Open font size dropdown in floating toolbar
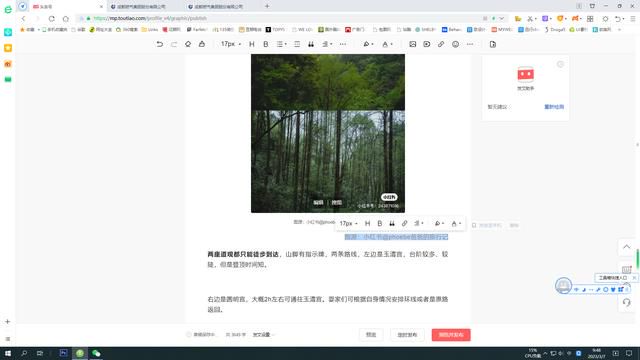640x360 pixels. click(349, 223)
